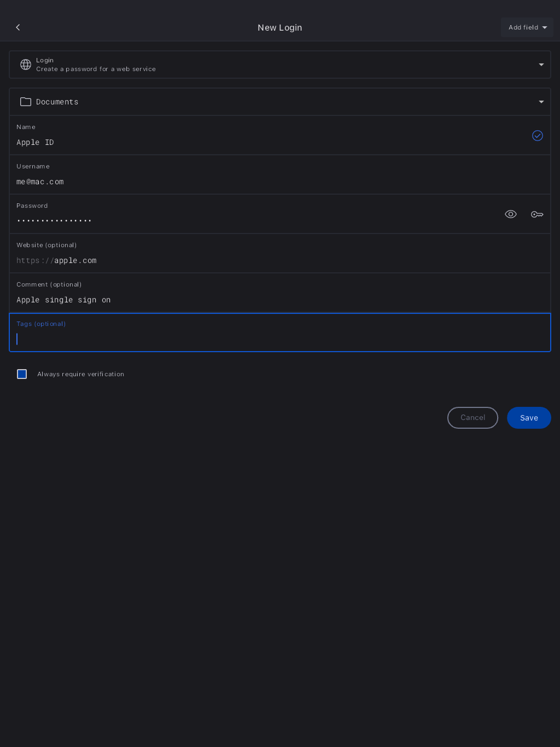The height and width of the screenshot is (747, 560).
Task: Expand the Login item type dropdown arrow
Action: [541, 65]
